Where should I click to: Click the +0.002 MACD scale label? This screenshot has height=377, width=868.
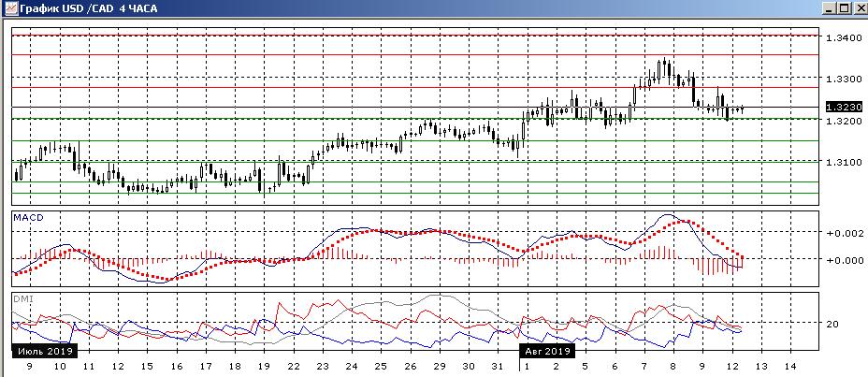[843, 232]
